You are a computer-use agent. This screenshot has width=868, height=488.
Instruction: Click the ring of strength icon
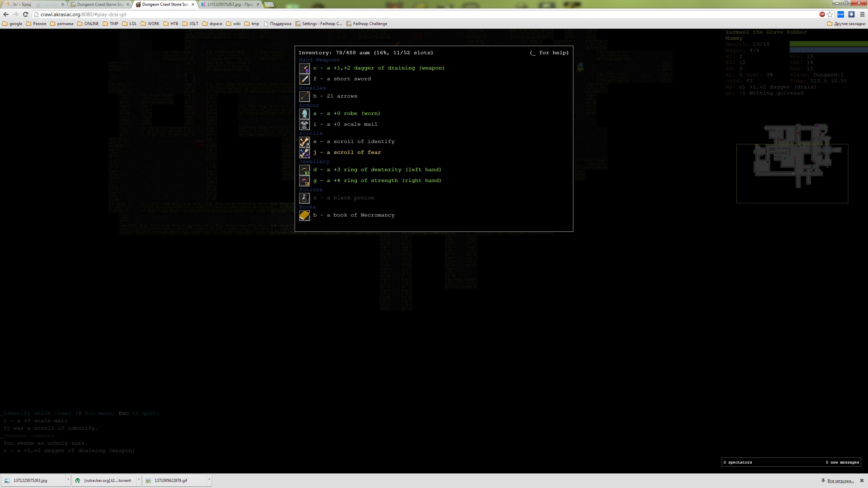tap(304, 181)
